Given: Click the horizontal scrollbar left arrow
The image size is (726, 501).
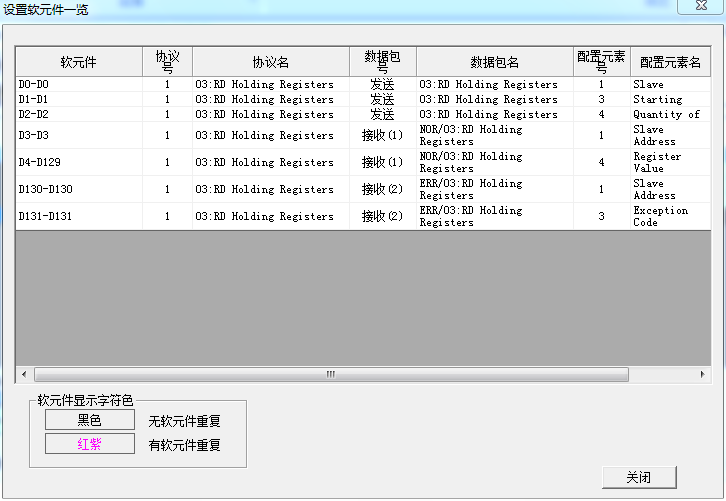Looking at the screenshot, I should pyautogui.click(x=22, y=375).
